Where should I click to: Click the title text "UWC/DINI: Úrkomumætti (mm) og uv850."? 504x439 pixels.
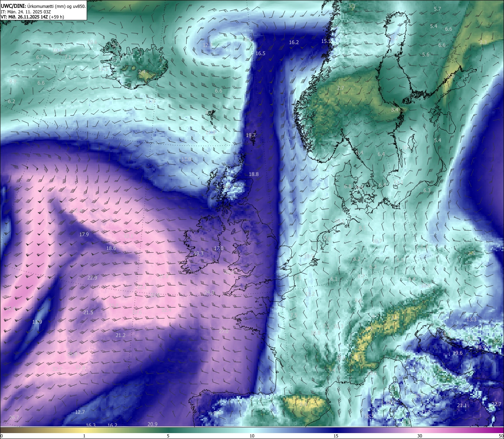43,6
